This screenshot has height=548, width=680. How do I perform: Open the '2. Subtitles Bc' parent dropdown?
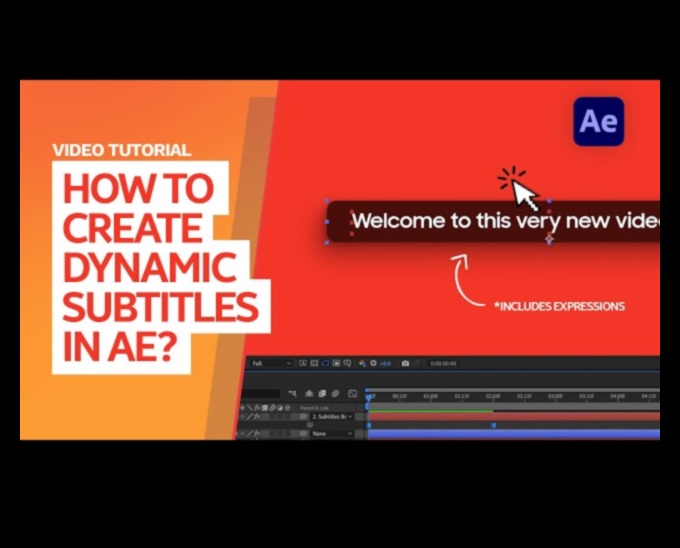point(332,417)
